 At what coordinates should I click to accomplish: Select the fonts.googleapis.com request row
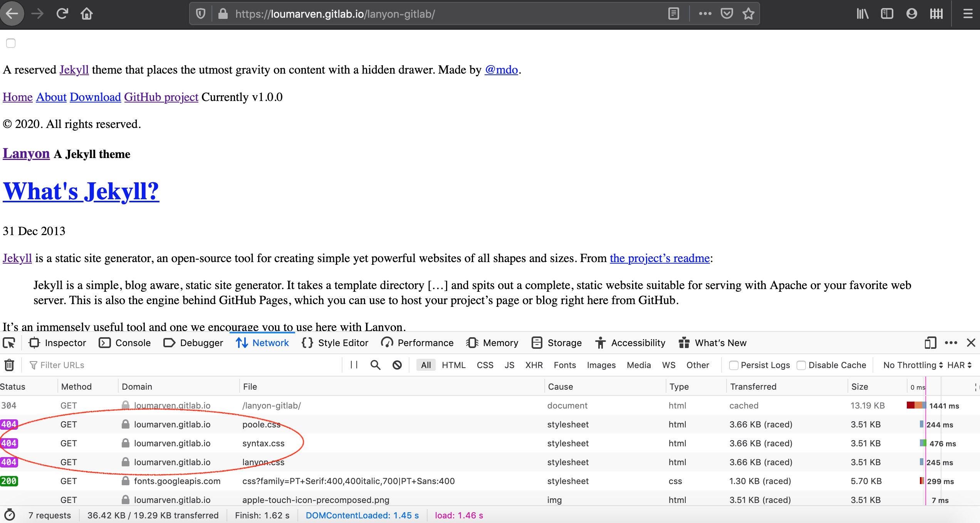[x=490, y=481]
